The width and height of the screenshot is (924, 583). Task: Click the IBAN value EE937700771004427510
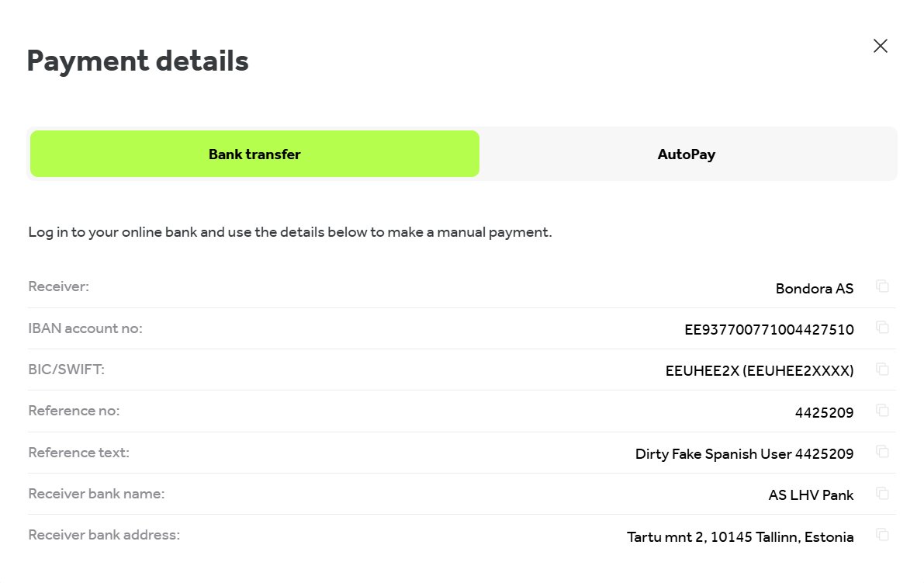[x=769, y=329]
